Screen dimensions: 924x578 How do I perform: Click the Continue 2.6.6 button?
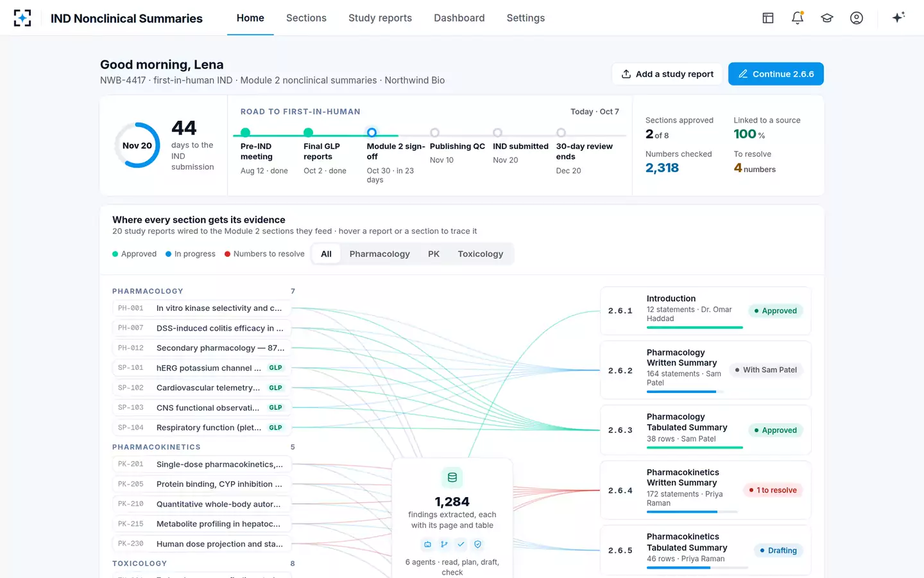pos(776,74)
